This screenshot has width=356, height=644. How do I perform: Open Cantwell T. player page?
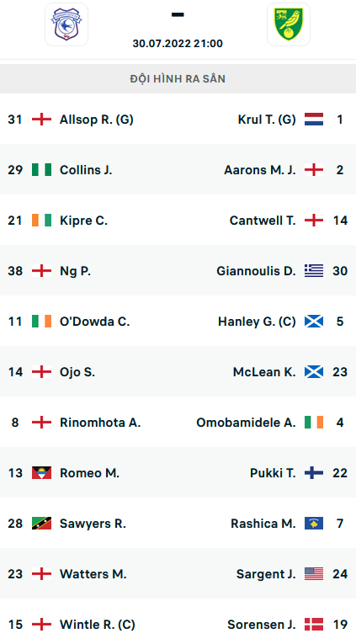tap(263, 221)
